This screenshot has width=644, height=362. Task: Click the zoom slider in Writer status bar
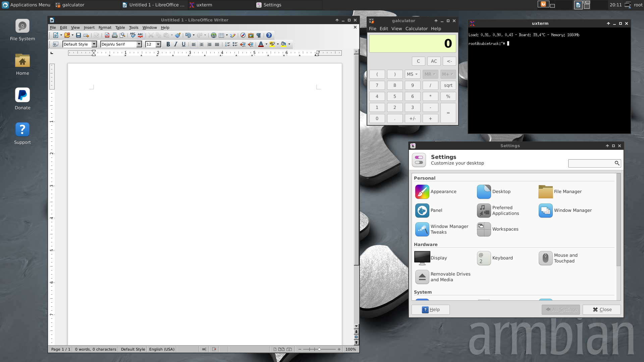pyautogui.click(x=319, y=349)
